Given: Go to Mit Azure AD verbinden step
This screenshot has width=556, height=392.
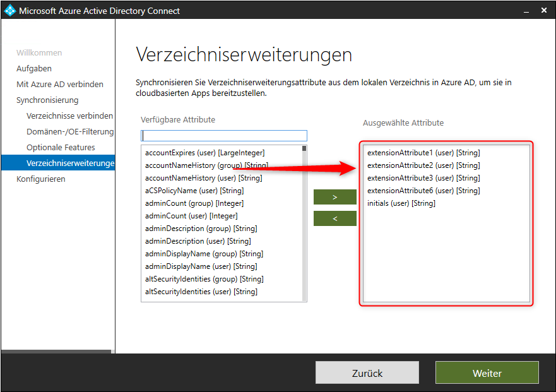Looking at the screenshot, I should coord(60,84).
